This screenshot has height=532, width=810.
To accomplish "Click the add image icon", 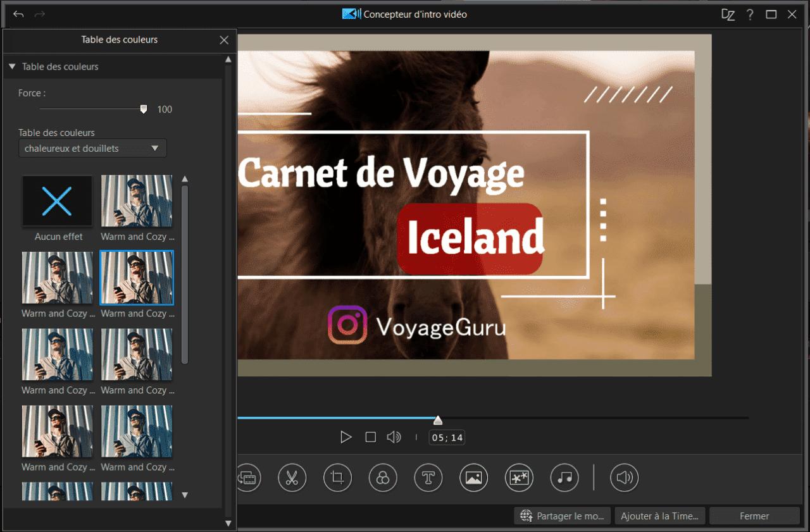I will click(x=473, y=478).
